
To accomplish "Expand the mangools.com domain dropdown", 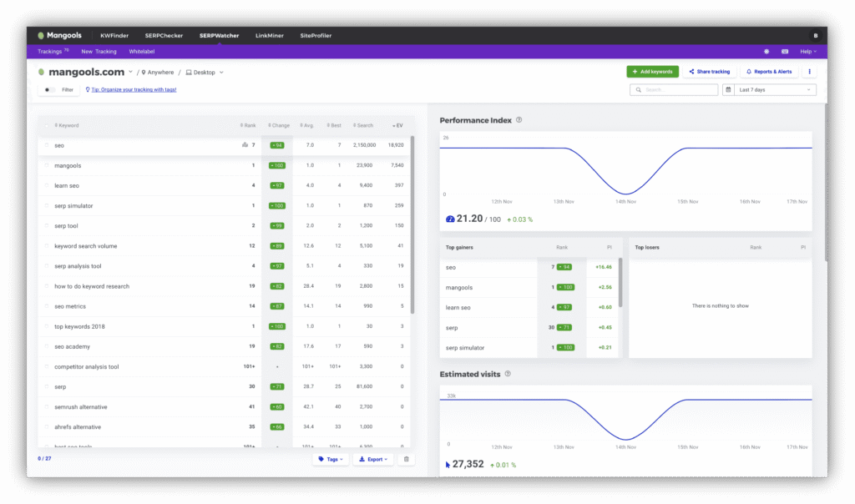I will 130,72.
